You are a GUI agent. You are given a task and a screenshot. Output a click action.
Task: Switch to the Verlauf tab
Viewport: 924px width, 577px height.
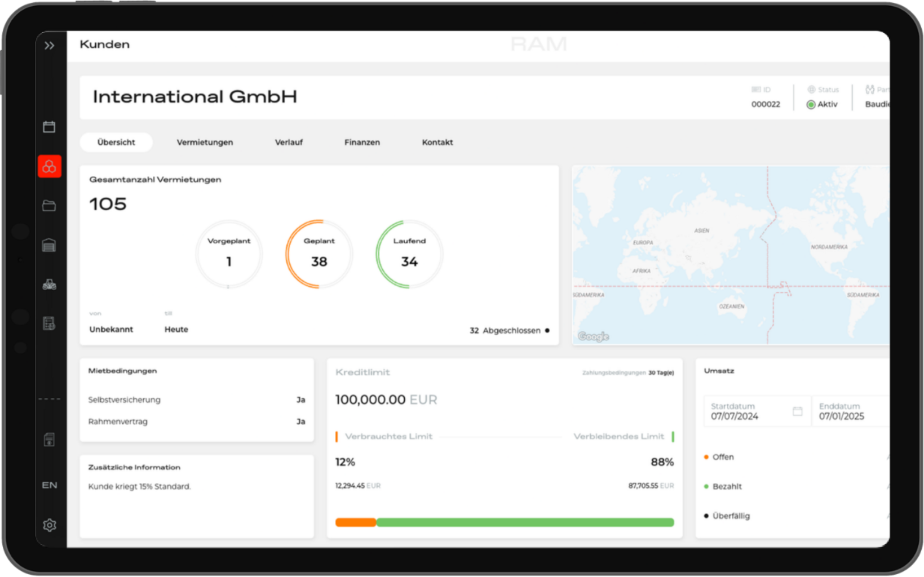(289, 143)
